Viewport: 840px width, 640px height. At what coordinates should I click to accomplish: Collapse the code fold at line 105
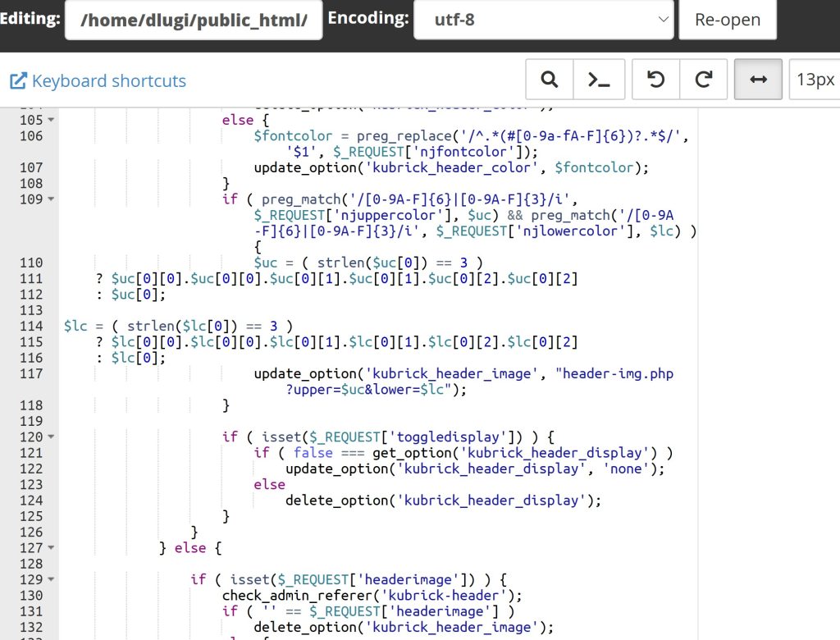(x=51, y=121)
